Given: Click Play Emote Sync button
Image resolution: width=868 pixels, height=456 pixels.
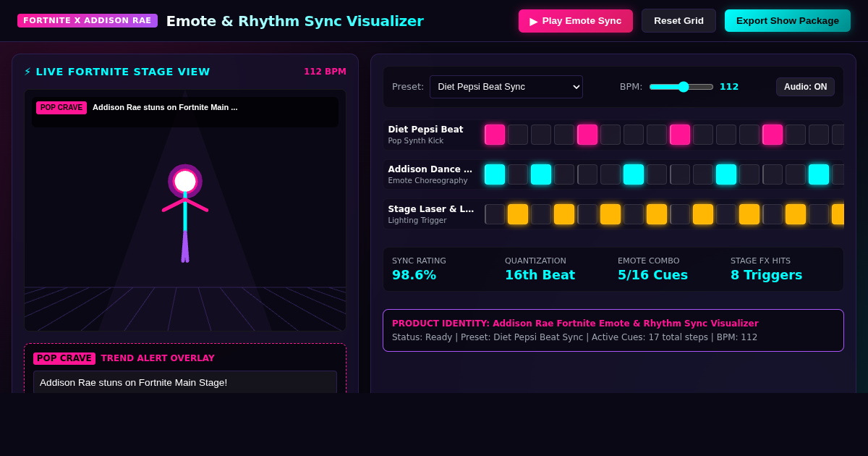Looking at the screenshot, I should pyautogui.click(x=576, y=21).
